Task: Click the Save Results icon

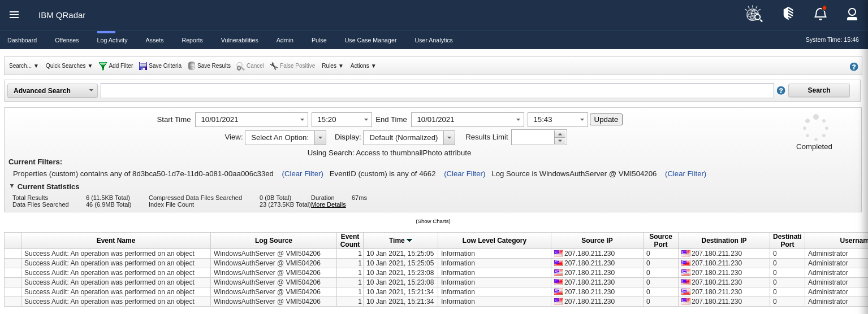Action: pos(192,66)
